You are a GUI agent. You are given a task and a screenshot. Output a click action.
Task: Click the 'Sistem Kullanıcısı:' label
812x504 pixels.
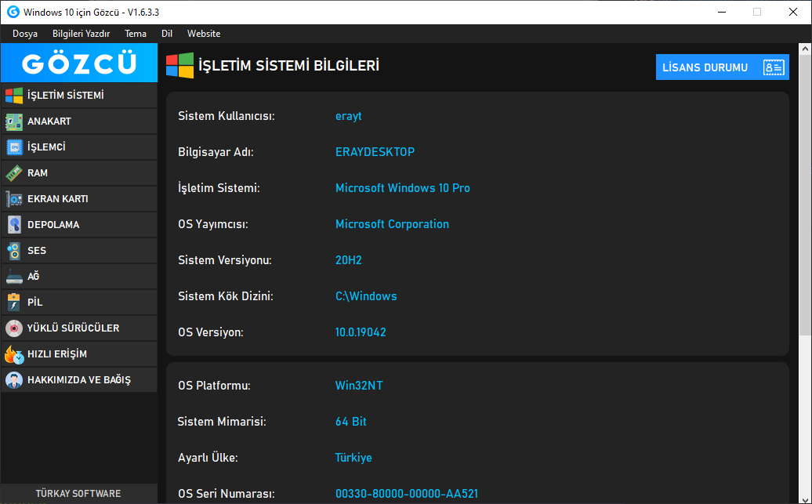[227, 116]
